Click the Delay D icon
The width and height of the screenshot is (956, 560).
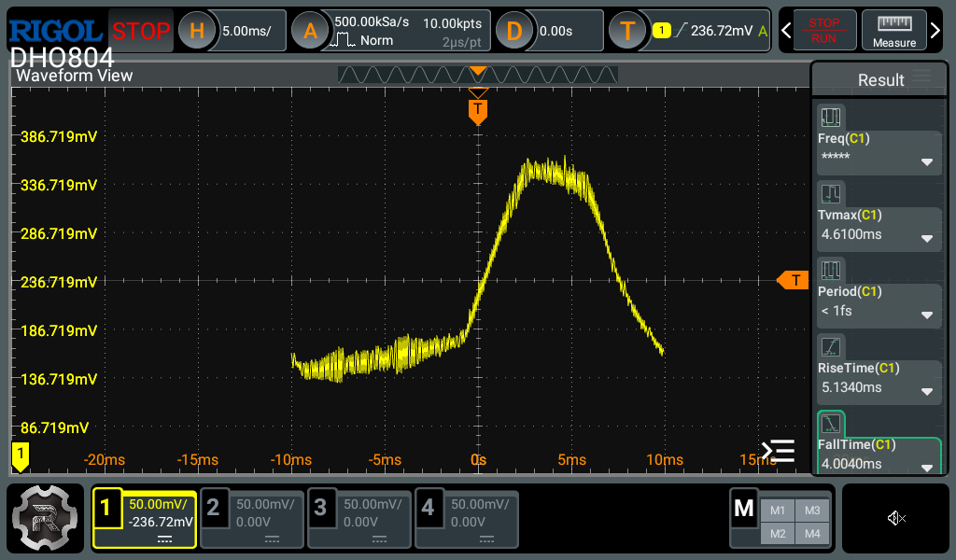(x=514, y=31)
